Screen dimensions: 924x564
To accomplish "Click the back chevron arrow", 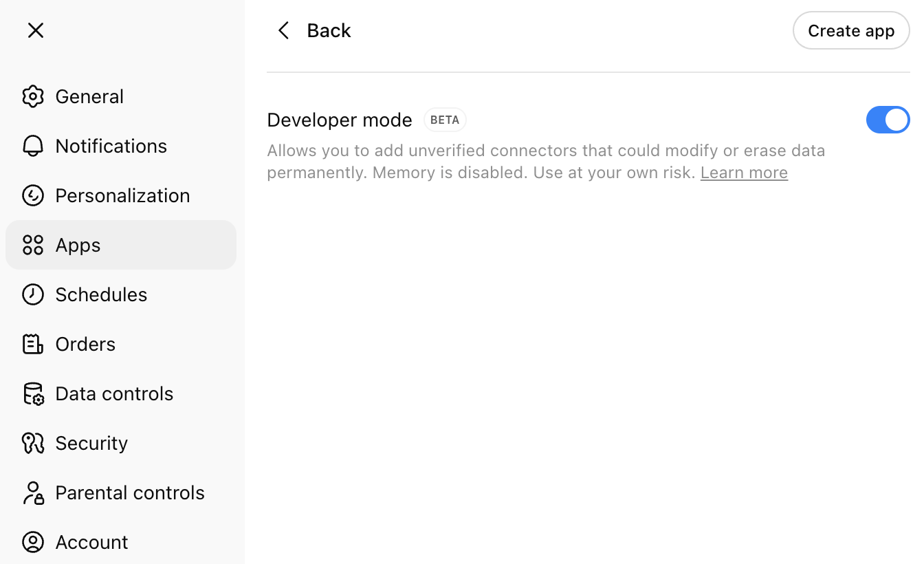I will click(283, 30).
